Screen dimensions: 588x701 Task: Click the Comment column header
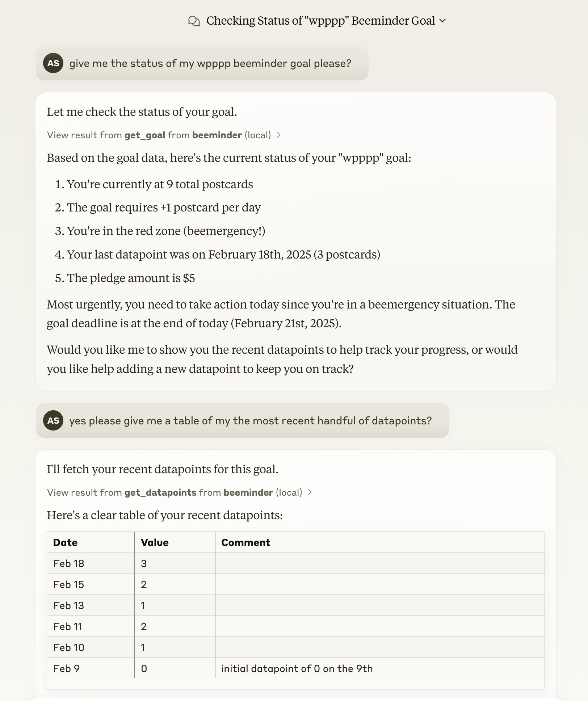point(245,542)
